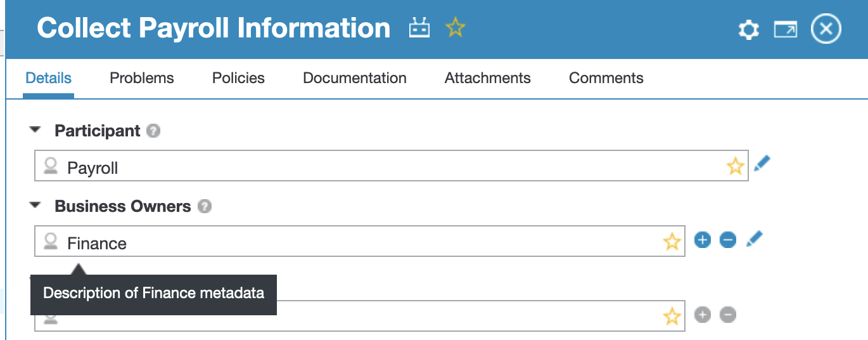Favorite Collect Payroll Information with title star
868x340 pixels.
pyautogui.click(x=455, y=28)
